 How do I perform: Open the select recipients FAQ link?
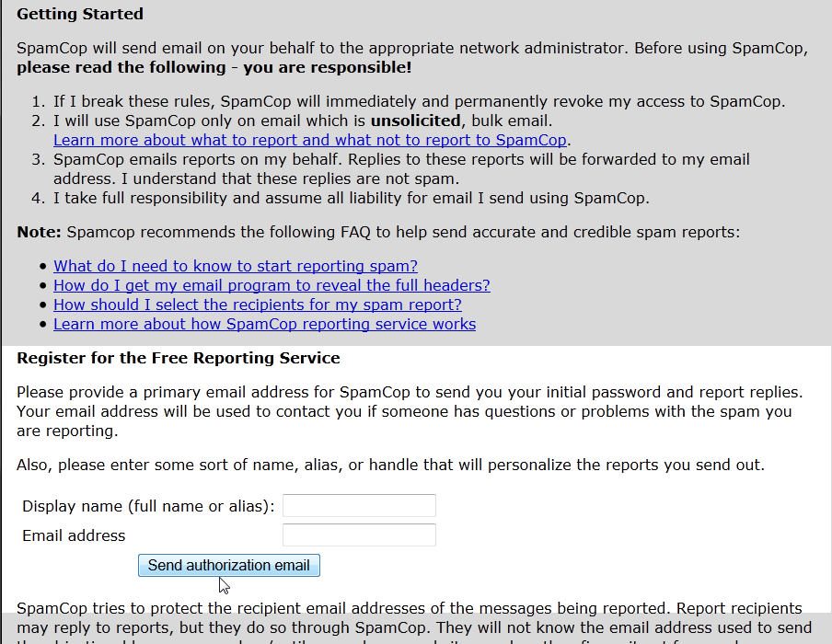pos(257,305)
